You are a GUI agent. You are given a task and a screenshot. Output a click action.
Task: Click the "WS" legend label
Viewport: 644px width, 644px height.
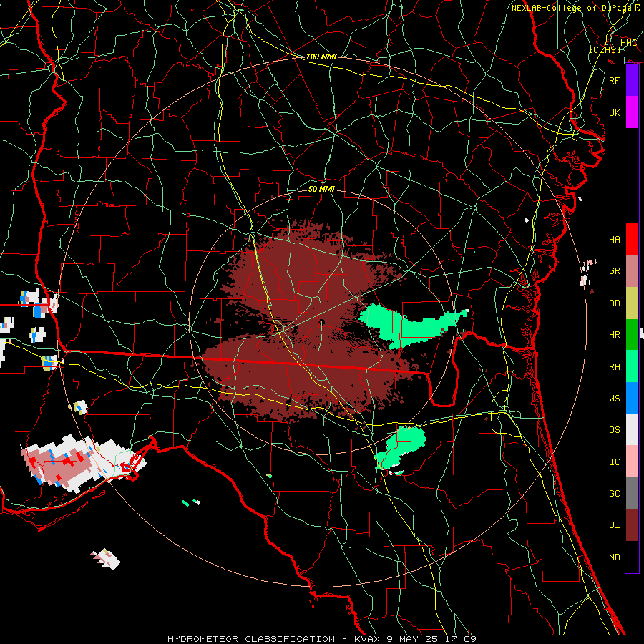coord(615,399)
